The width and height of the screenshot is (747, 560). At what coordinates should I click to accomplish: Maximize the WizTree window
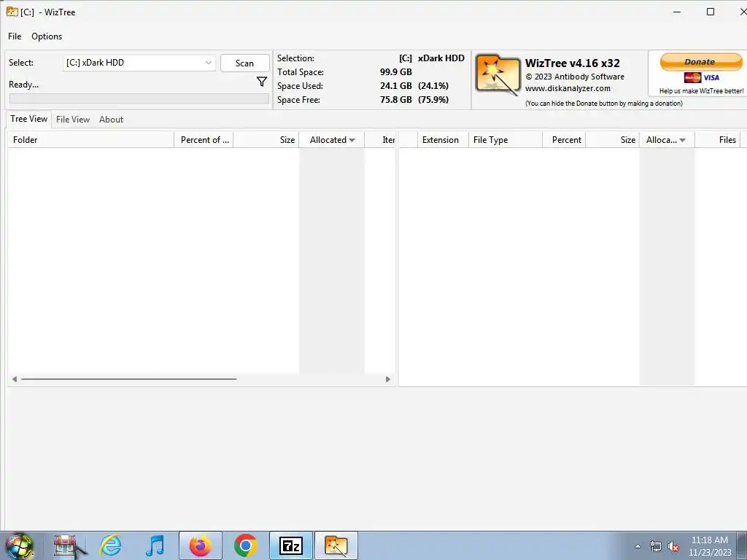pos(711,12)
